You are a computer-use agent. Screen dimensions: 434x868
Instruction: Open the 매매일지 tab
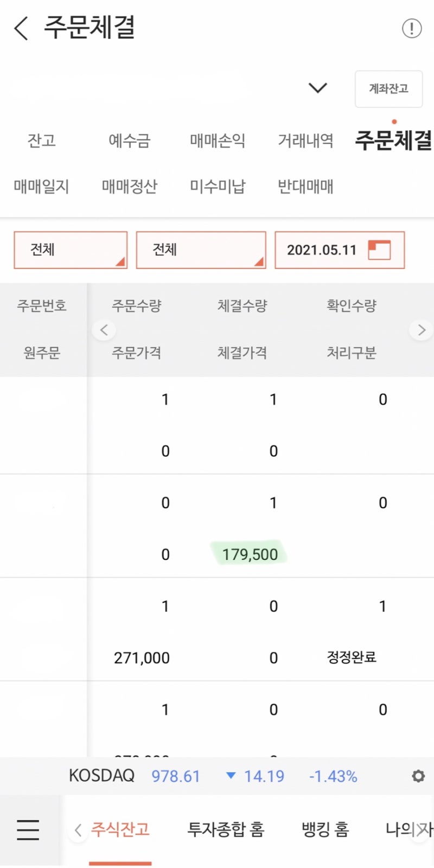click(x=42, y=187)
